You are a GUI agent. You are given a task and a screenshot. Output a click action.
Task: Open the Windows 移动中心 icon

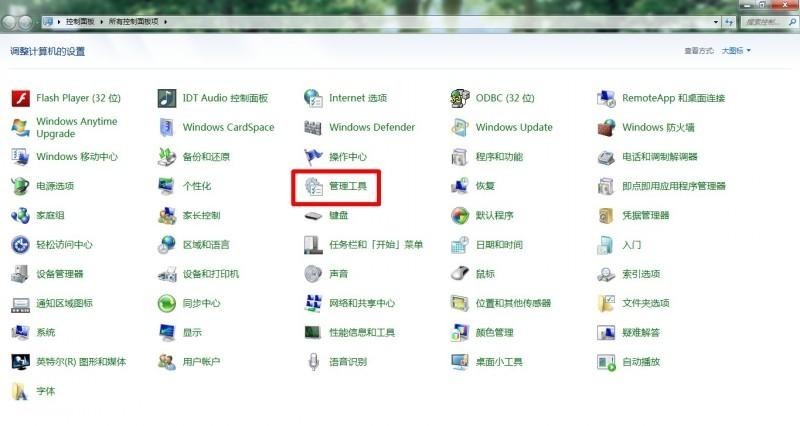[21, 157]
